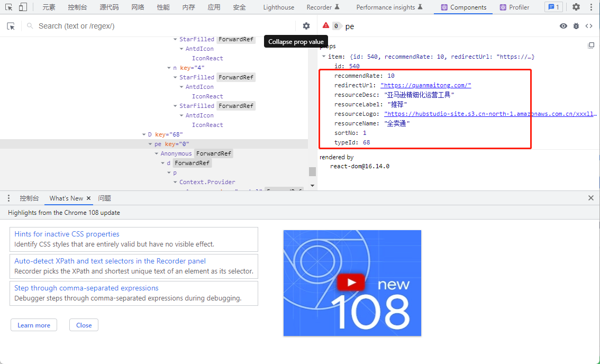
Task: Collapse the Context.Provider tree node
Action: click(175, 182)
